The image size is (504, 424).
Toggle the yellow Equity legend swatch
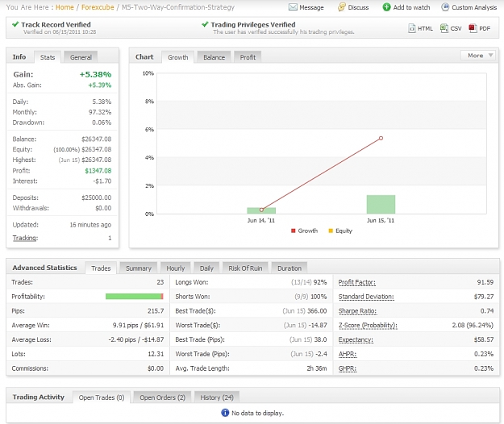(331, 231)
